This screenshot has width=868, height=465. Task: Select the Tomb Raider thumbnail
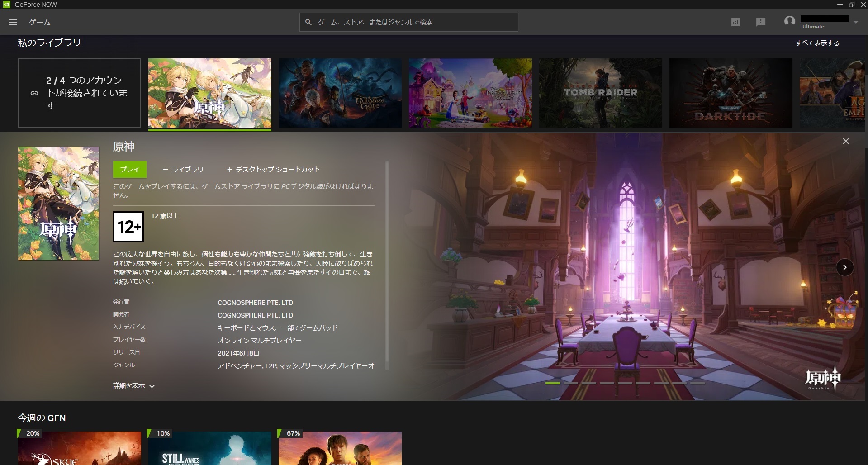click(x=601, y=93)
